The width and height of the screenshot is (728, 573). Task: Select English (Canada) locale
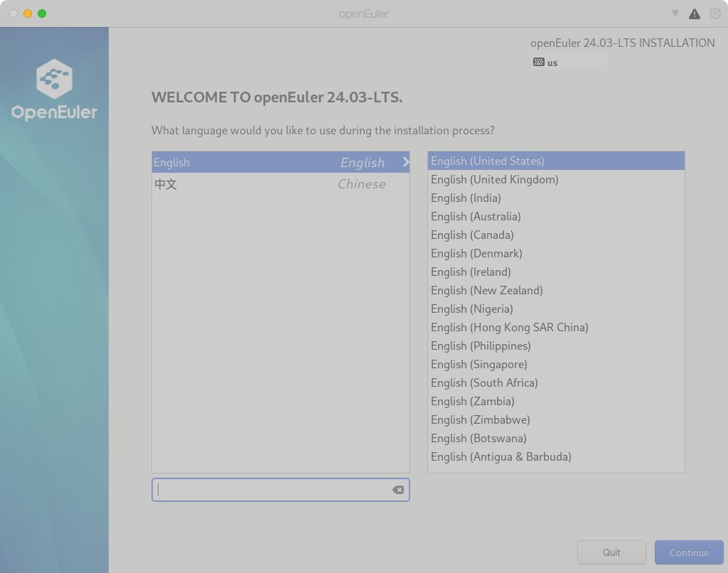point(472,235)
